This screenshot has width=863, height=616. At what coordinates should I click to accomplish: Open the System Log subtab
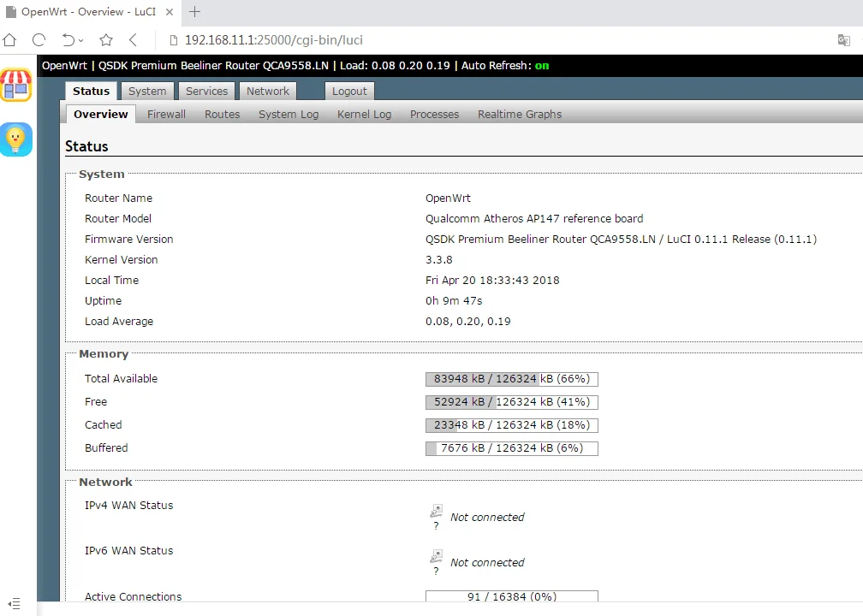[x=289, y=115]
